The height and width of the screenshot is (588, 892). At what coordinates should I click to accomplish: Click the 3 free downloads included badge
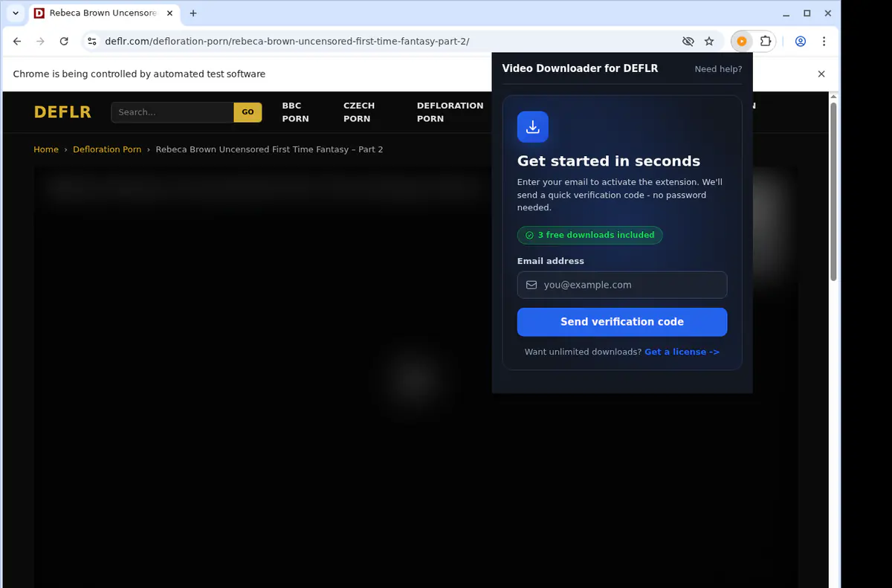[x=589, y=235]
